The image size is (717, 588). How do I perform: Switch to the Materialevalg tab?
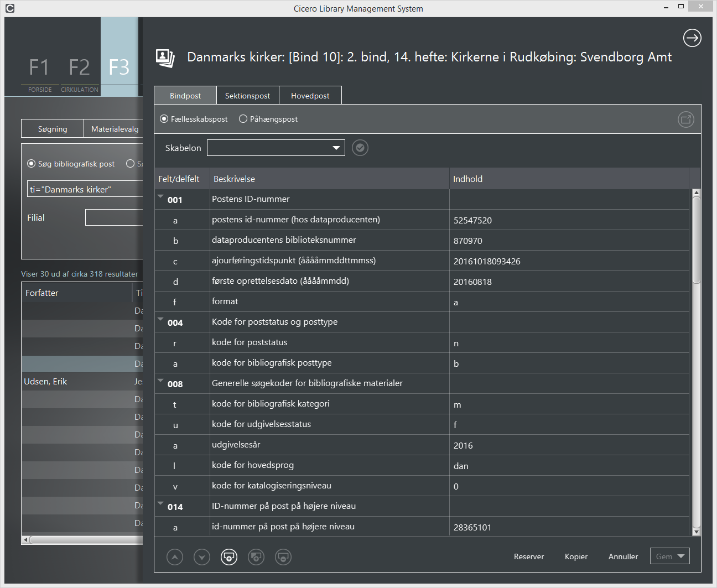(x=115, y=129)
